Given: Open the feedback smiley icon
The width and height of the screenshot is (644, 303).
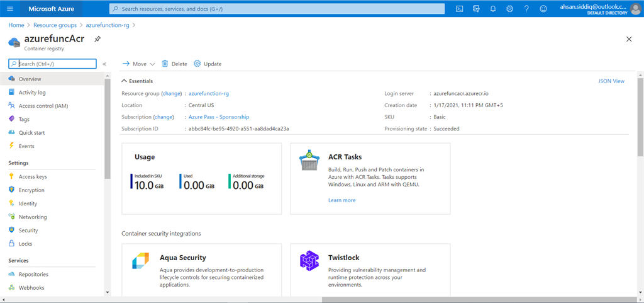Looking at the screenshot, I should [543, 9].
